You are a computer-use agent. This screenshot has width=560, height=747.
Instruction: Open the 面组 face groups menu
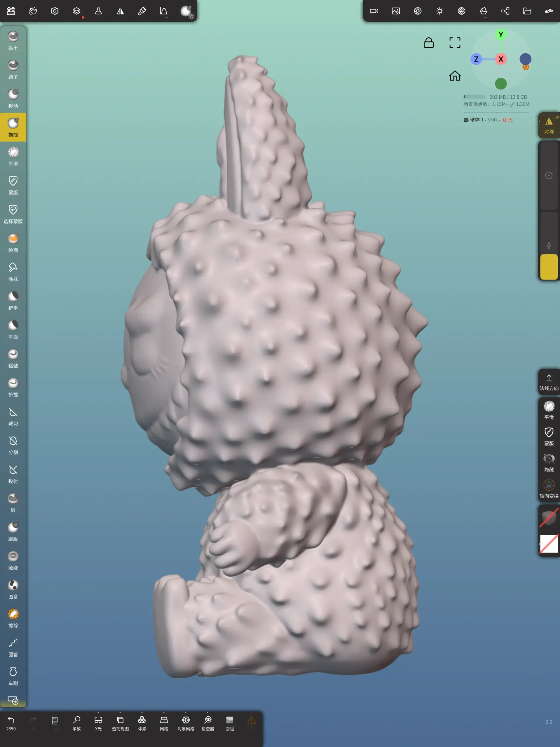coord(229,719)
